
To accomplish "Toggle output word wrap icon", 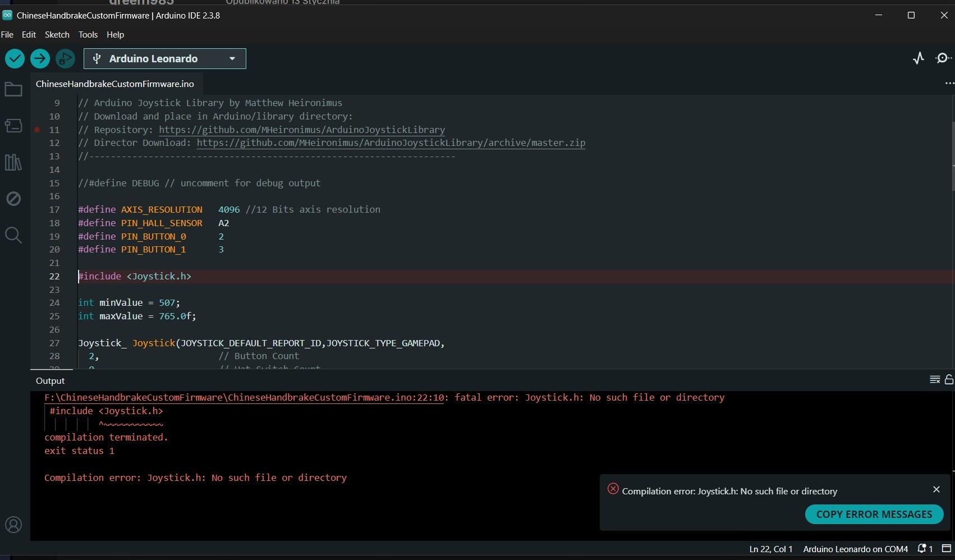I will click(935, 380).
